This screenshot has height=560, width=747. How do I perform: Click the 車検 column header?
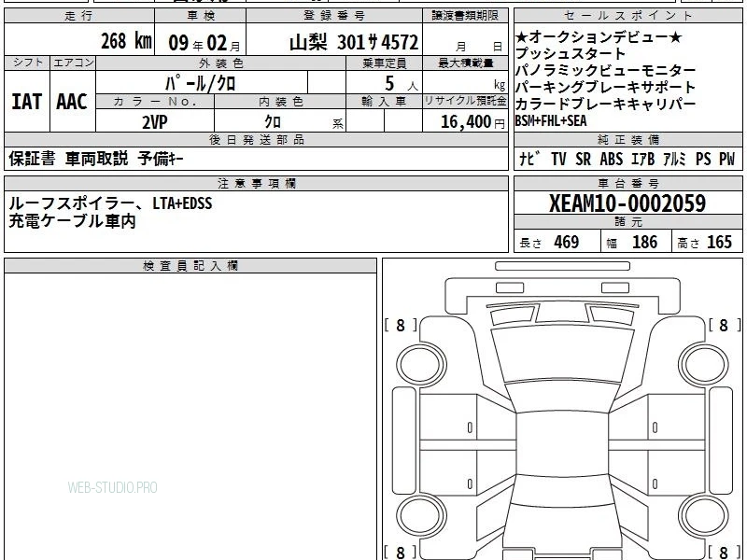pos(201,16)
